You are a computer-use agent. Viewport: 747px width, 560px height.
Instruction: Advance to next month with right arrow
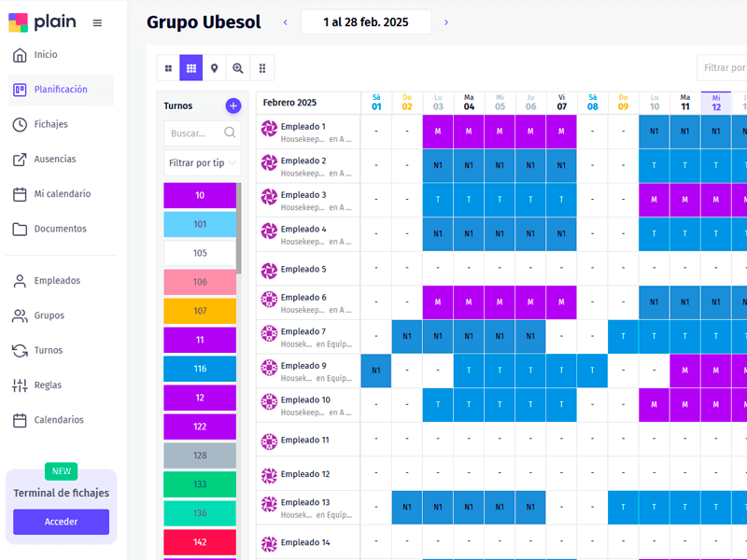[446, 22]
